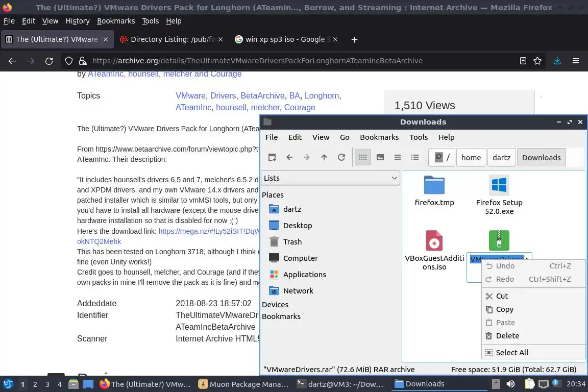Click taskbar show desktop icon
Image resolution: width=588 pixels, height=392 pixels.
coord(88,384)
